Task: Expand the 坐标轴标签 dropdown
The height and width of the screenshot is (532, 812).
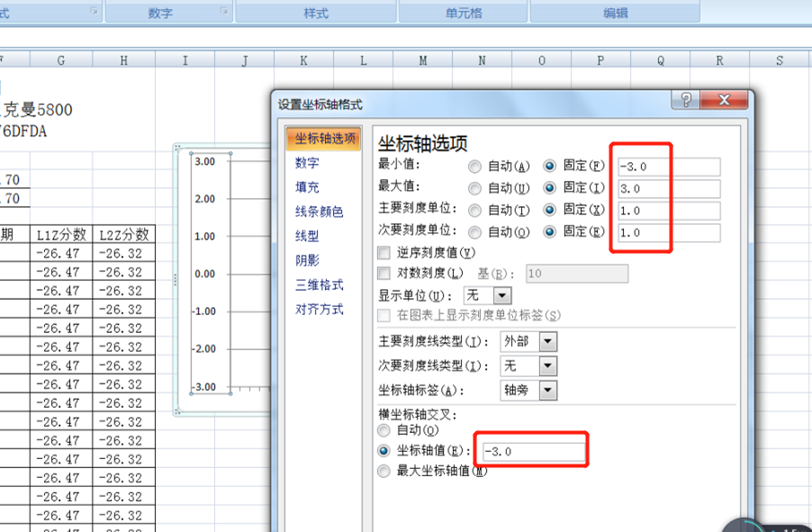Action: point(547,391)
